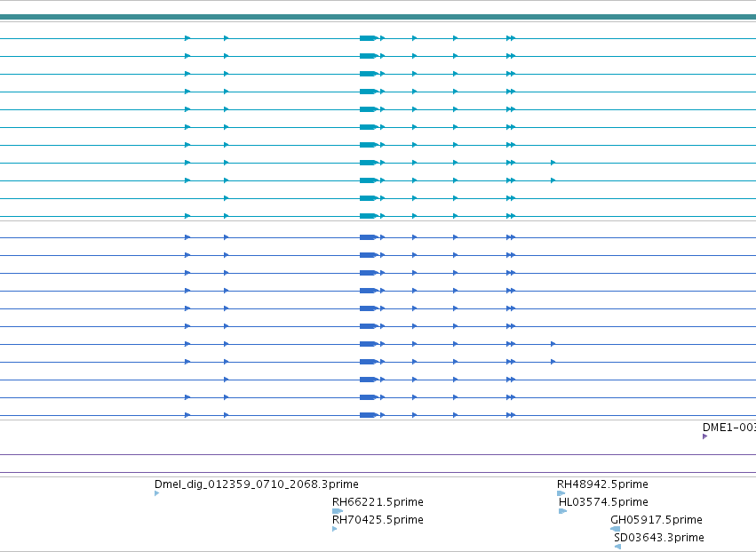Viewport: 756px width, 552px height.
Task: Select the reverse feature glyph under GH05917.5prime
Action: click(616, 529)
